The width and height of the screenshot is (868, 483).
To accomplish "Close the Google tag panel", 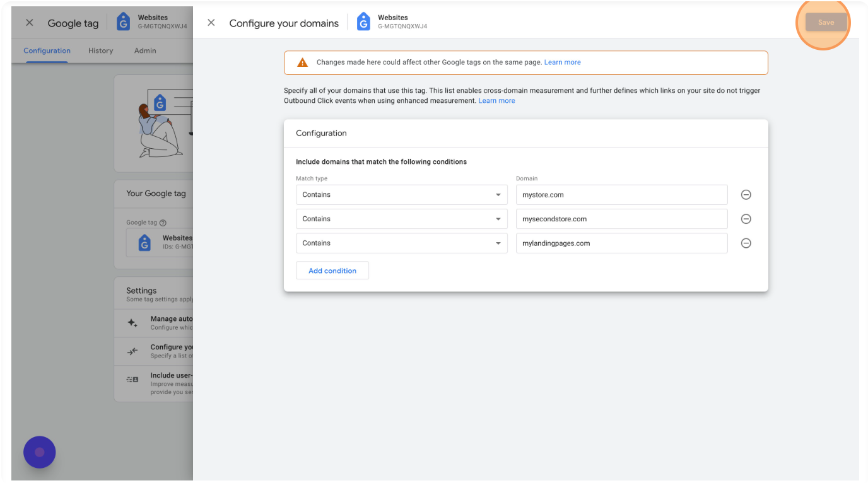I will tap(30, 23).
